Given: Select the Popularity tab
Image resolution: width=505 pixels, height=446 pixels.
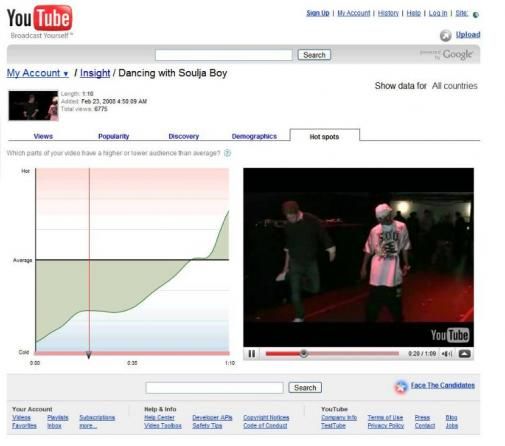Looking at the screenshot, I should pyautogui.click(x=114, y=136).
